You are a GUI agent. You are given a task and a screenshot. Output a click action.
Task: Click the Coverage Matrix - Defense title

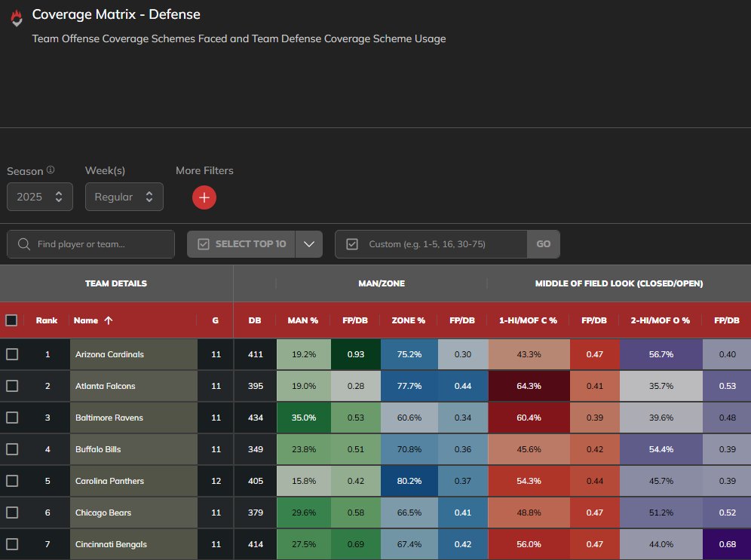[116, 14]
